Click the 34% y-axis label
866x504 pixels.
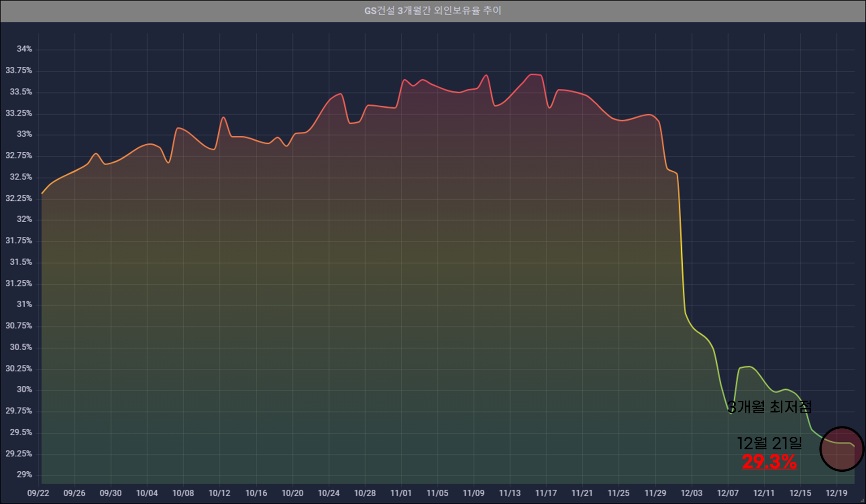coord(24,49)
